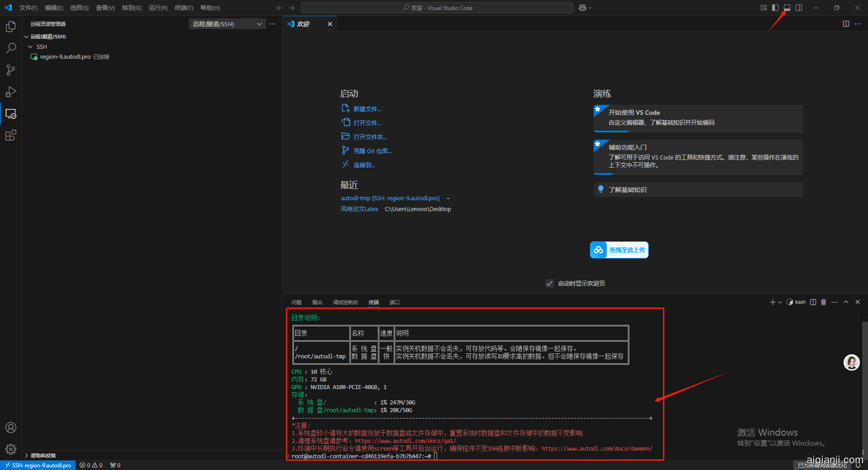Uncheck the show welcome page on startup checkbox

(x=550, y=283)
